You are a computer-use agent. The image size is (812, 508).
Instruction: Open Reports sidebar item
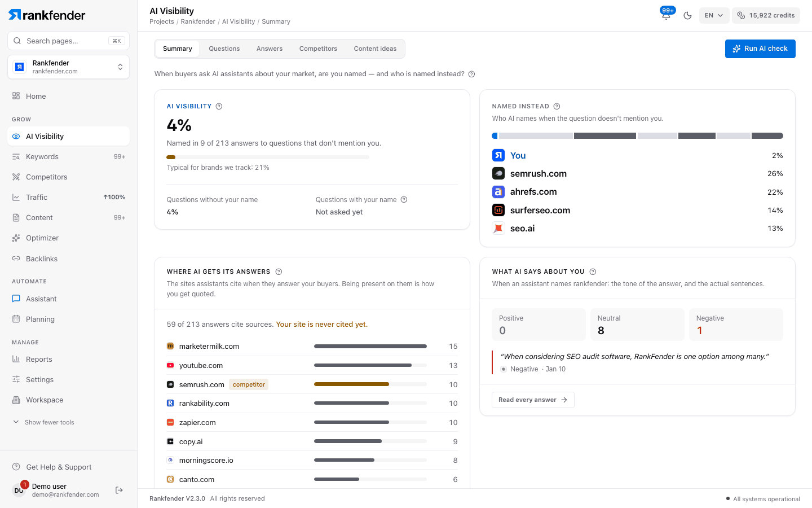tap(68, 359)
